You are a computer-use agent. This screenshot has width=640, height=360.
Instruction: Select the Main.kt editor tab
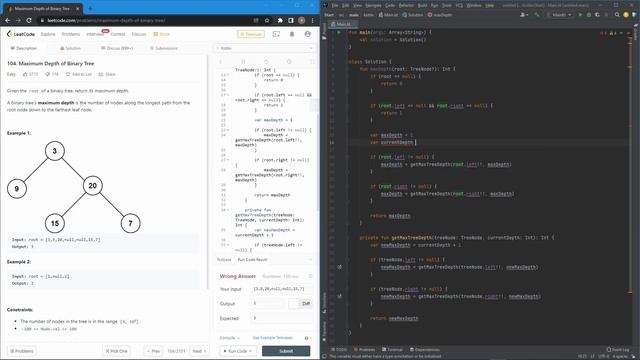click(344, 24)
